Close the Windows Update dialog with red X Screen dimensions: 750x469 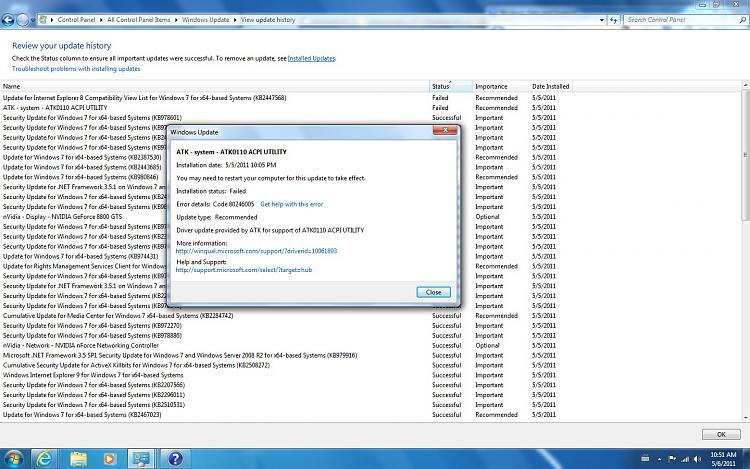444,130
